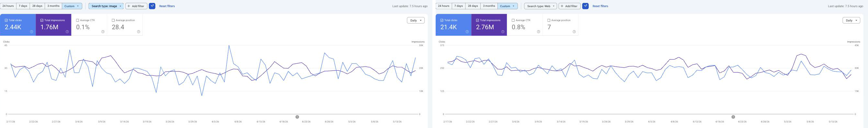Click 'Last update: 7.5 hours ago' in Image panel

(x=410, y=6)
